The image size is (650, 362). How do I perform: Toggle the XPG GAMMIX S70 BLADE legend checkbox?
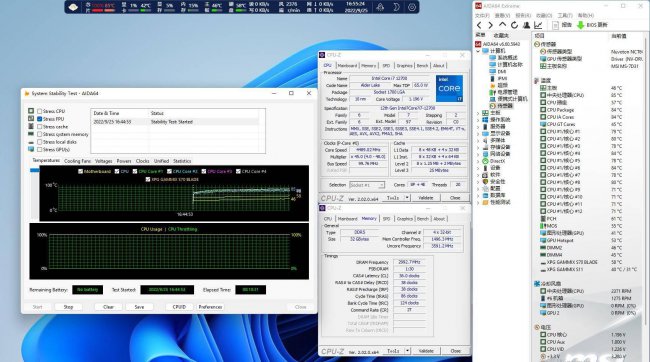click(148, 180)
